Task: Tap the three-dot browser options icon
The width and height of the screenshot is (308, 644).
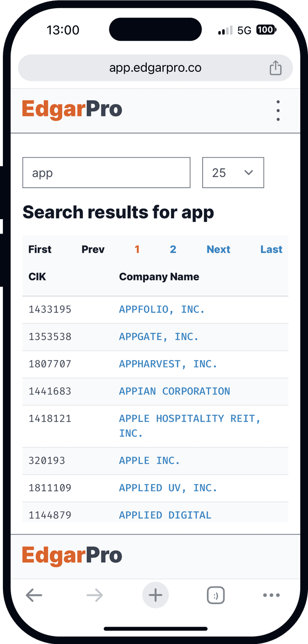Action: [271, 595]
